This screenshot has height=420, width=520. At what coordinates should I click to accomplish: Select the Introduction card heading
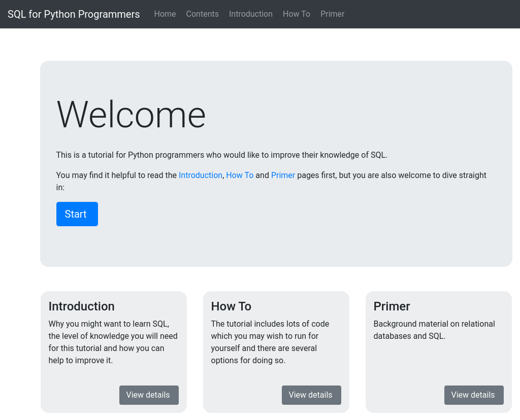81,306
